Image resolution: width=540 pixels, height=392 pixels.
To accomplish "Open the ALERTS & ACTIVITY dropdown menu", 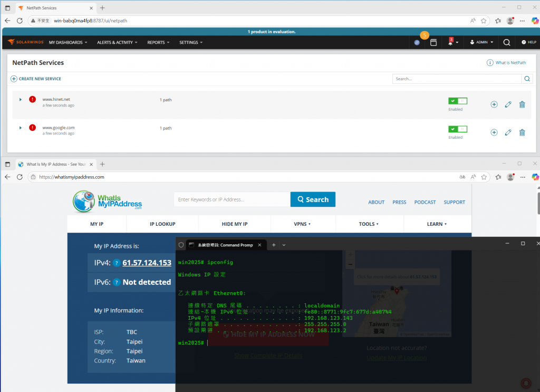I will (x=117, y=42).
